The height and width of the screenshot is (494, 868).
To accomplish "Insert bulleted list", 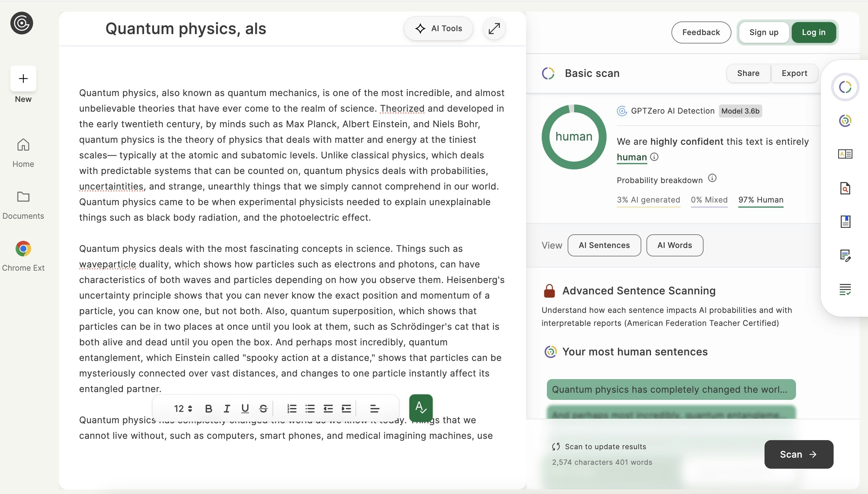I will pyautogui.click(x=310, y=409).
